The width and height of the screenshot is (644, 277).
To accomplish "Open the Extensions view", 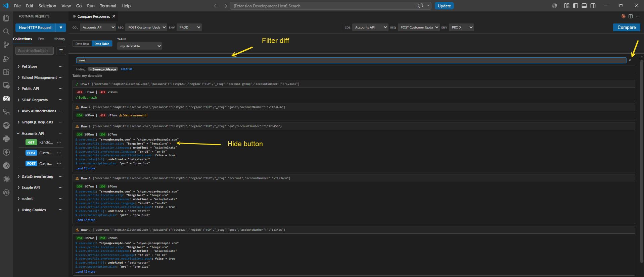I will (6, 72).
